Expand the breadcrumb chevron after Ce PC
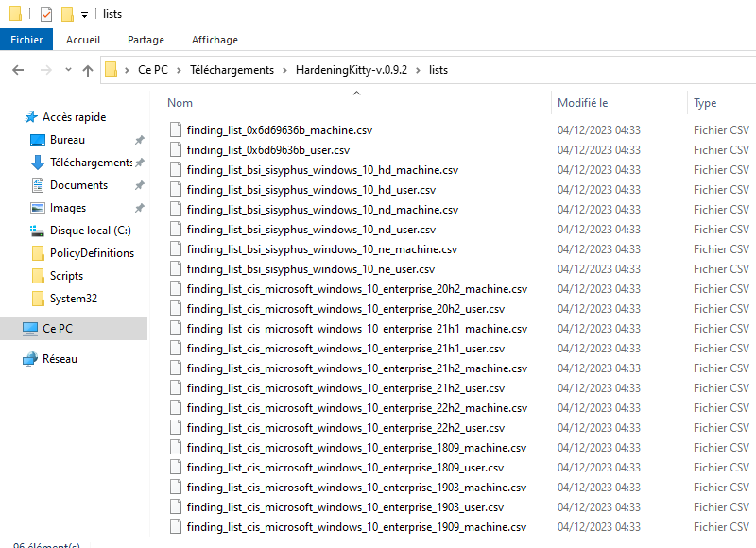 tap(180, 69)
